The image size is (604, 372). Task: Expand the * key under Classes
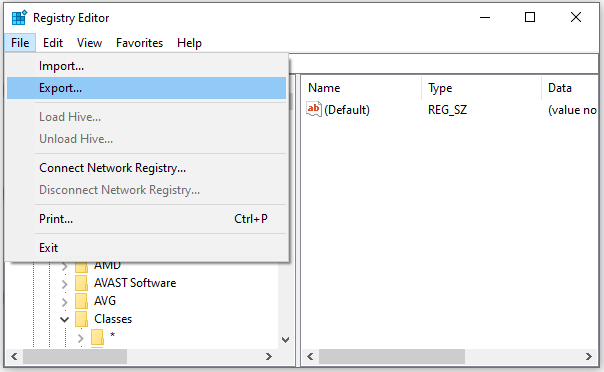(x=81, y=338)
